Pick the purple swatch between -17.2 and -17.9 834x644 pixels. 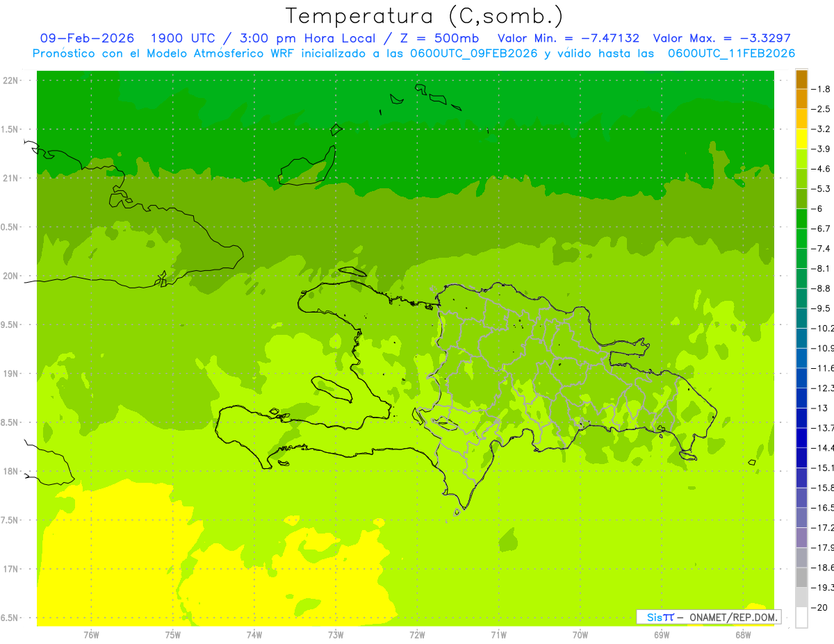(801, 538)
